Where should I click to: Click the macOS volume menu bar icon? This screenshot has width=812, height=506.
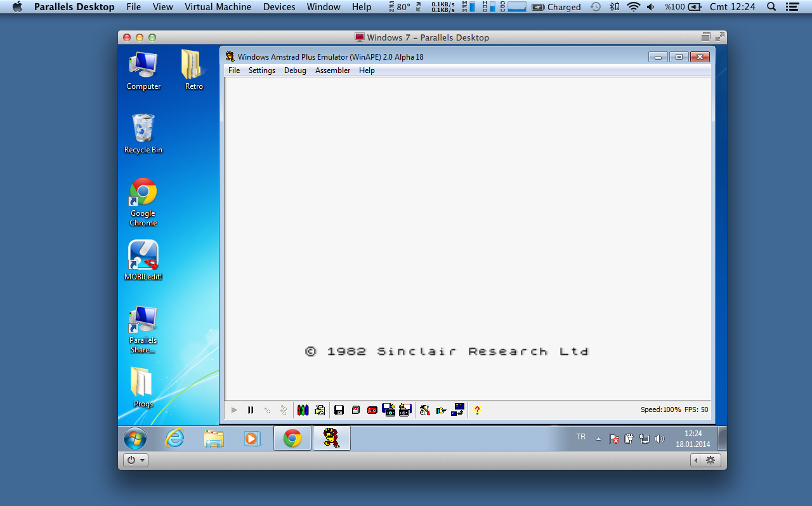[x=651, y=7]
